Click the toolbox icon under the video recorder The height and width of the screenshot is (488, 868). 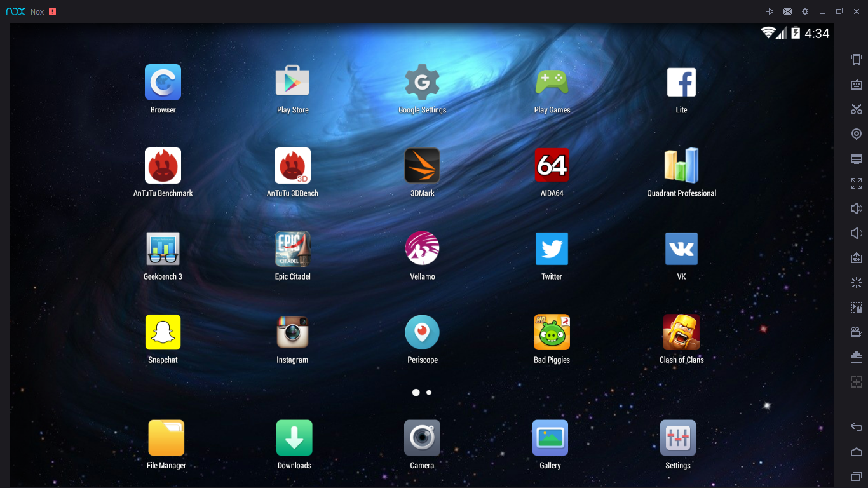coord(857,357)
